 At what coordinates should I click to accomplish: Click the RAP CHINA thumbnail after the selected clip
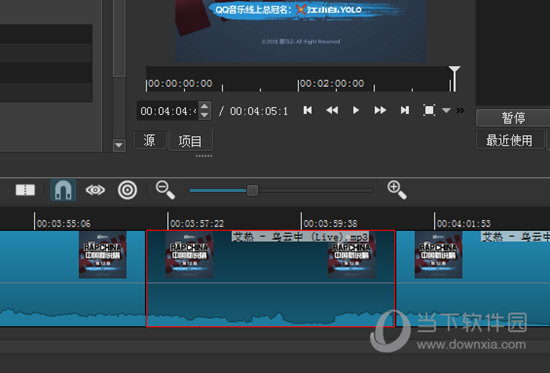click(x=438, y=255)
